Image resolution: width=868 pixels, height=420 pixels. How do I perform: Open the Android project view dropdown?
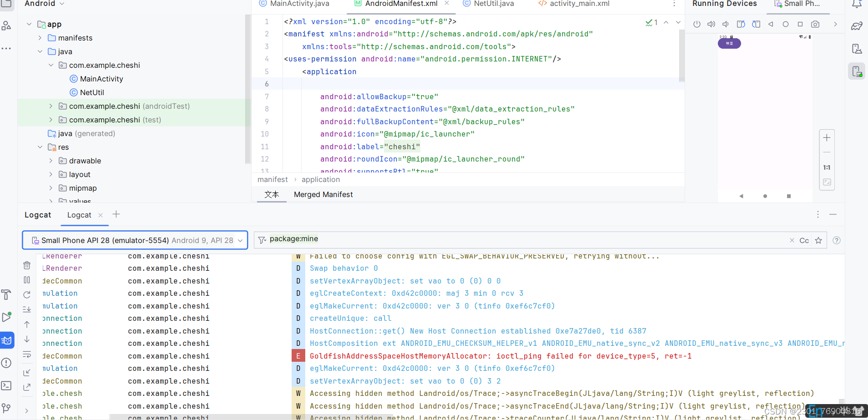44,4
